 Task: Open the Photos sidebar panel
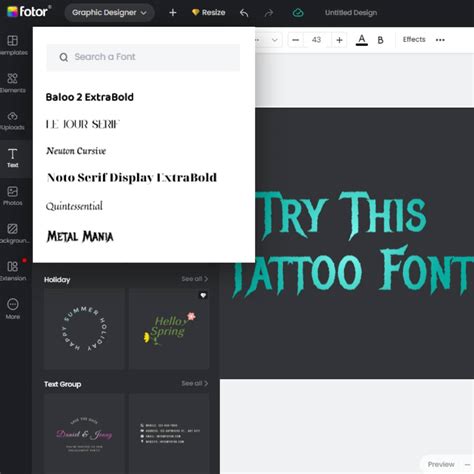[13, 196]
